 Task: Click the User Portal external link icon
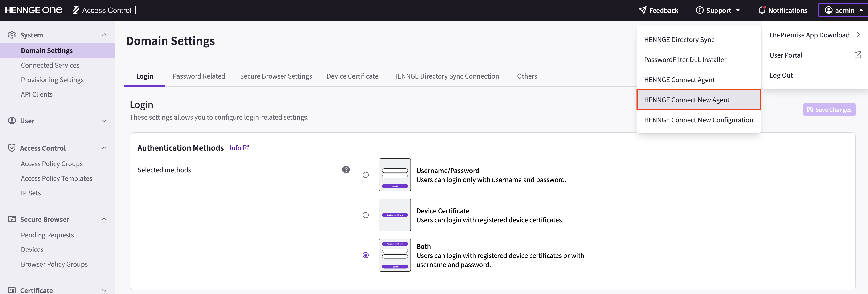coord(857,55)
